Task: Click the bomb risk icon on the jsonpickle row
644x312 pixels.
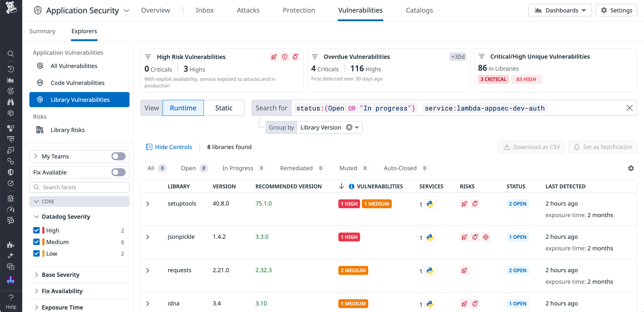Action: click(475, 237)
